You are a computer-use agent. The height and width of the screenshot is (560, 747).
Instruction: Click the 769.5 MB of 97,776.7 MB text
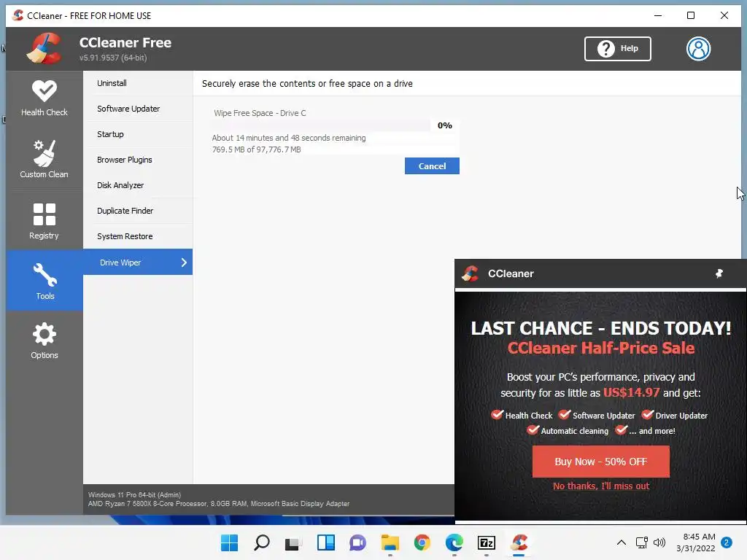256,149
